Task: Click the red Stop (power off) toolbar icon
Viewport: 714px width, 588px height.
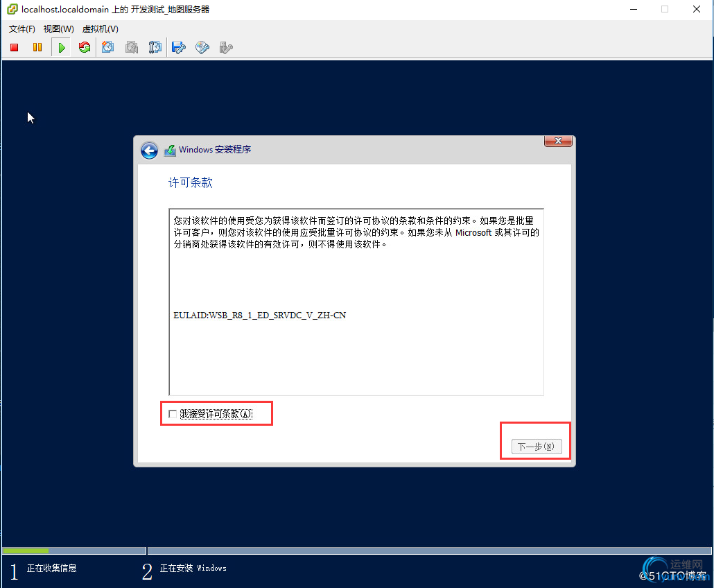Action: 14,47
